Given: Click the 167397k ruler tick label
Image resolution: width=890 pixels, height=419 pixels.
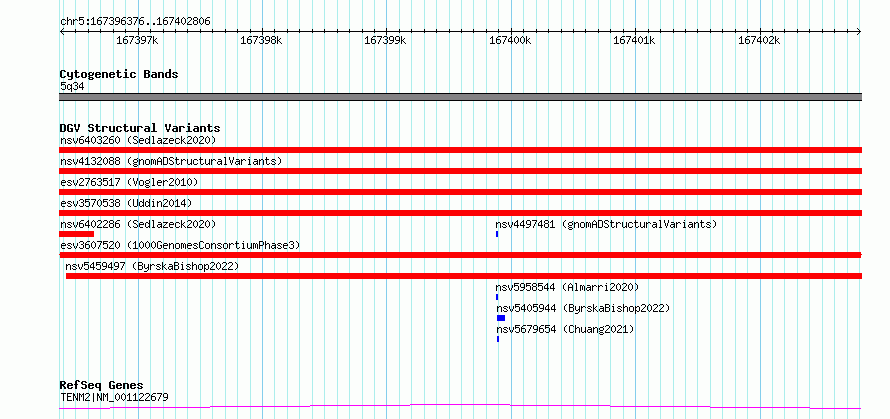Looking at the screenshot, I should point(137,40).
